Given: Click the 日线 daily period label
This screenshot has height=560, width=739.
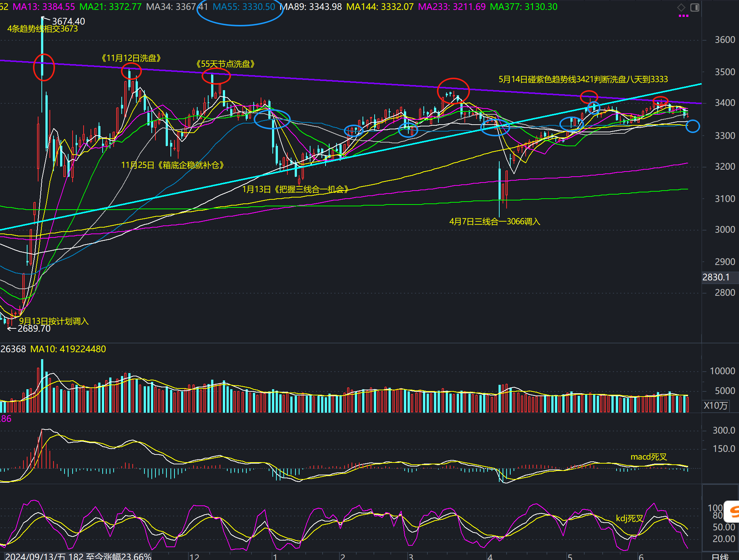Looking at the screenshot, I should [720, 557].
